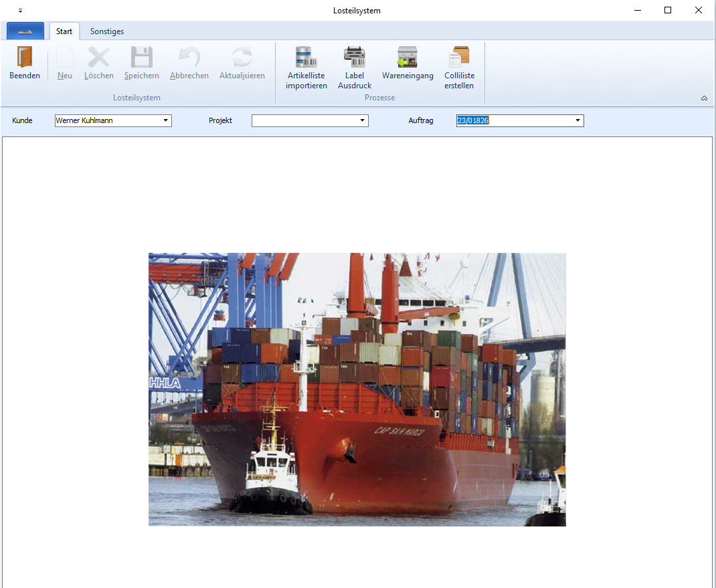Viewport: 716px width, 588px height.
Task: Start Label Ausdruck printer function
Action: 355,68
